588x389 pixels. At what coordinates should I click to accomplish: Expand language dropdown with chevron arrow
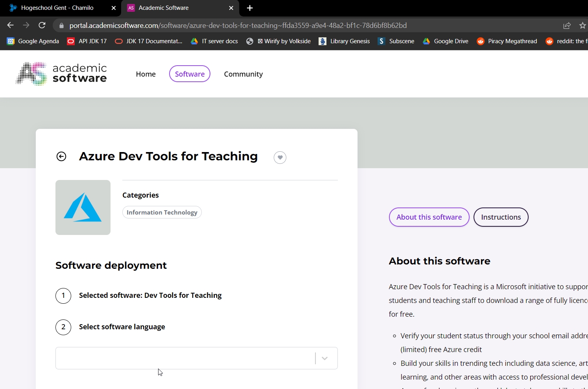[x=325, y=358]
